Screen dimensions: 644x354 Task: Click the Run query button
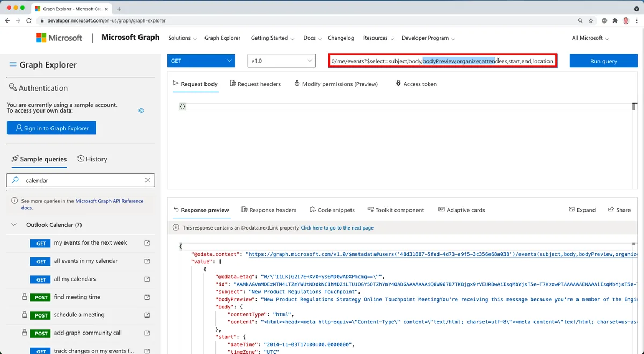tap(603, 61)
